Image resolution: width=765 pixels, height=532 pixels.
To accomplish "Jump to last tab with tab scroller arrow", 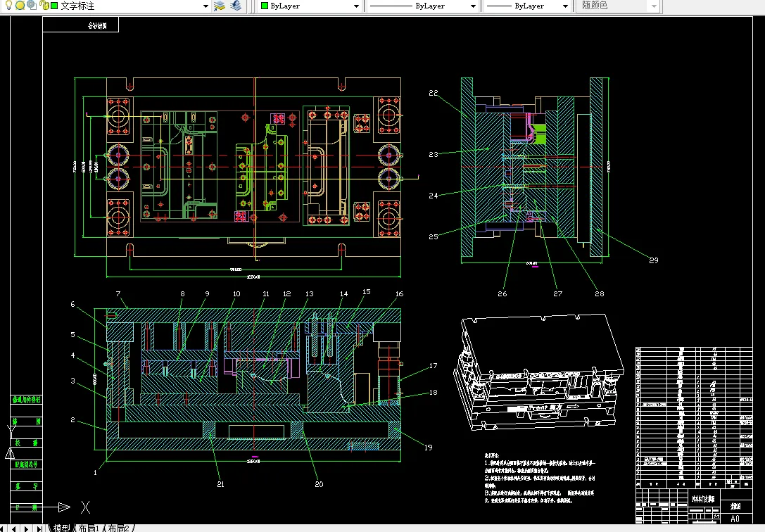I will point(39,528).
